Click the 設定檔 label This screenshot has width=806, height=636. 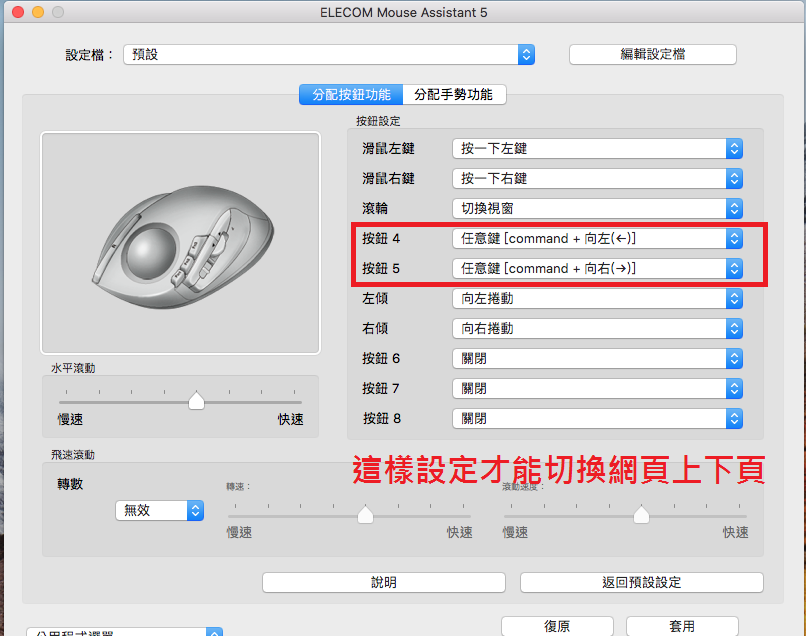tap(89, 55)
